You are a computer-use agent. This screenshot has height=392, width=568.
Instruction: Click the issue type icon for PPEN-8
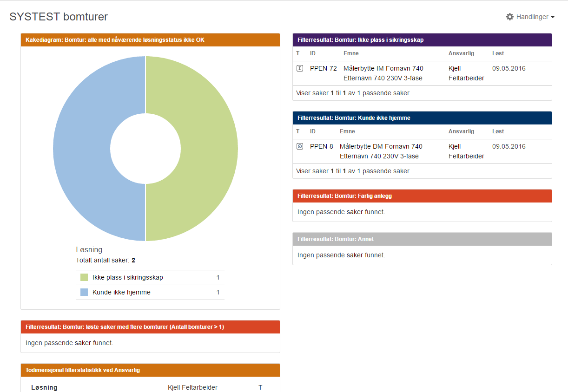[x=300, y=146]
